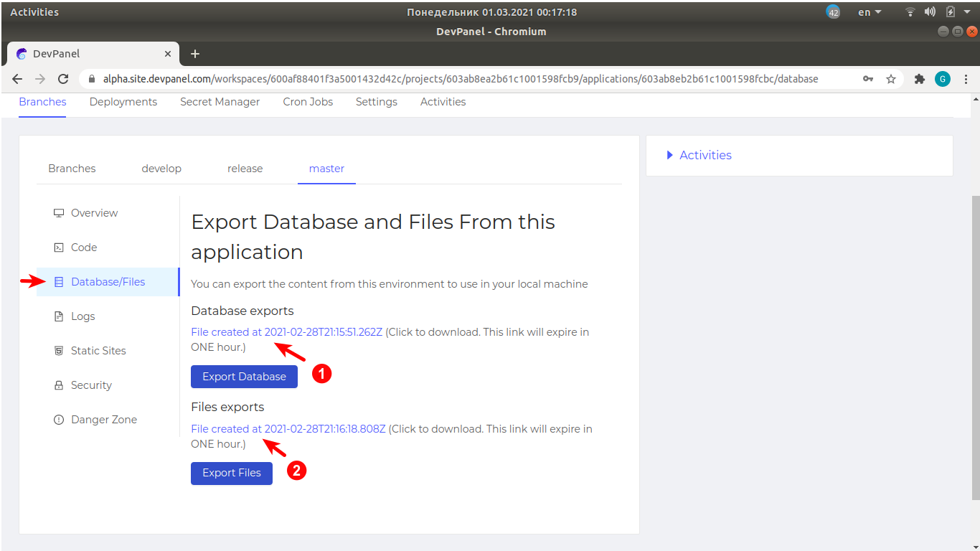Open the browser extensions puzzle icon

[920, 79]
